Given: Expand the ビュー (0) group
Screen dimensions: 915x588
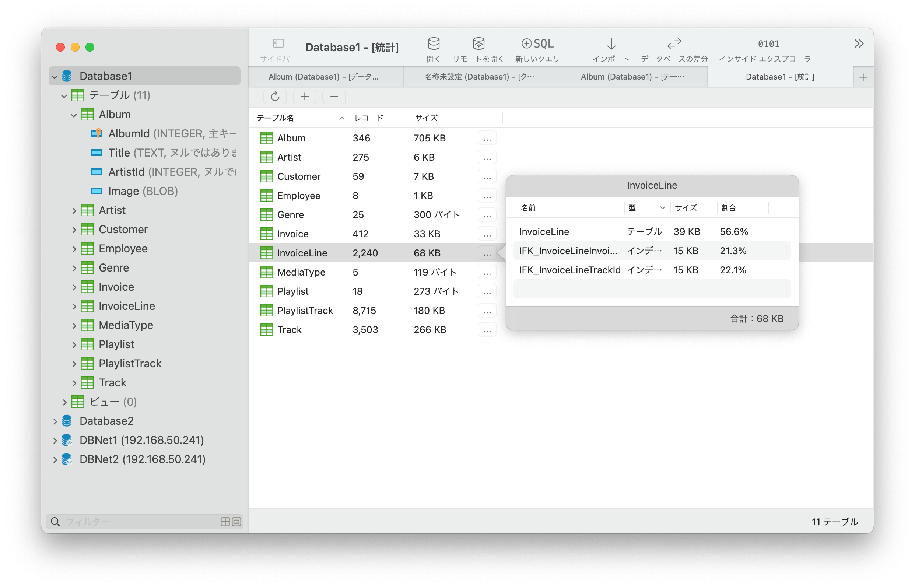Looking at the screenshot, I should (64, 402).
